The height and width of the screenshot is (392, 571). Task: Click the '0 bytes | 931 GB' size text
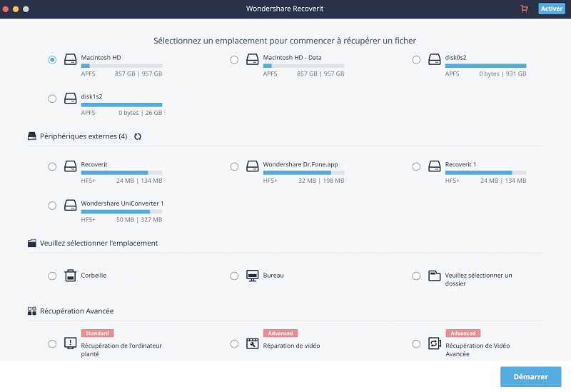[502, 74]
